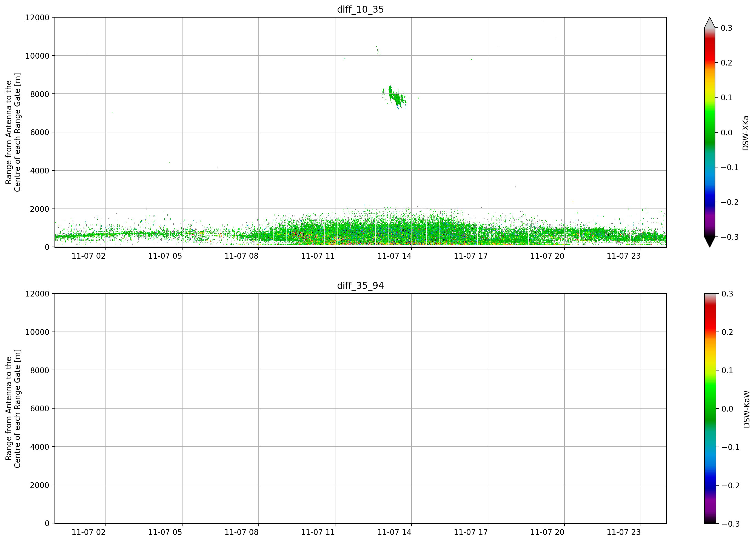Click the "−0.3" tick on DSW-KaW colorbar

[730, 524]
